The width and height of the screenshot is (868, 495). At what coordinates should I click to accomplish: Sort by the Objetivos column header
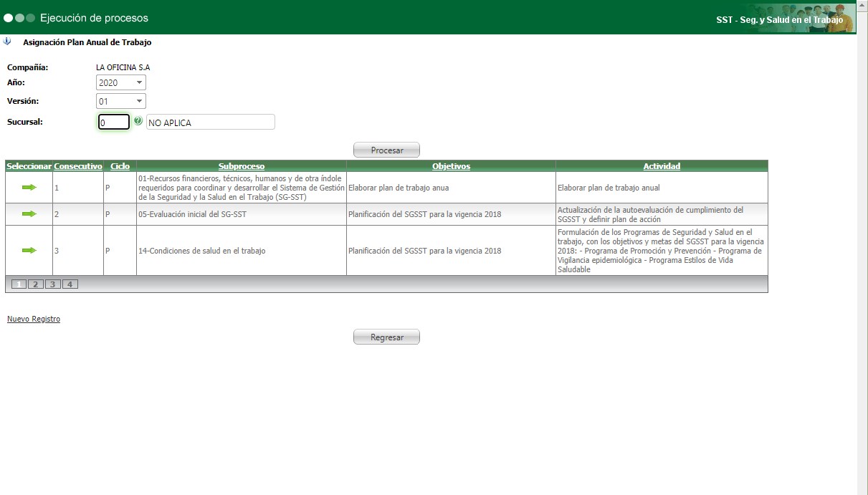click(x=451, y=166)
